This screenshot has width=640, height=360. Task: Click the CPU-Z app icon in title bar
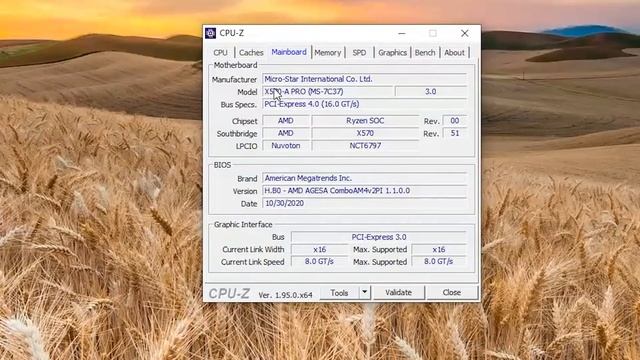coord(211,33)
